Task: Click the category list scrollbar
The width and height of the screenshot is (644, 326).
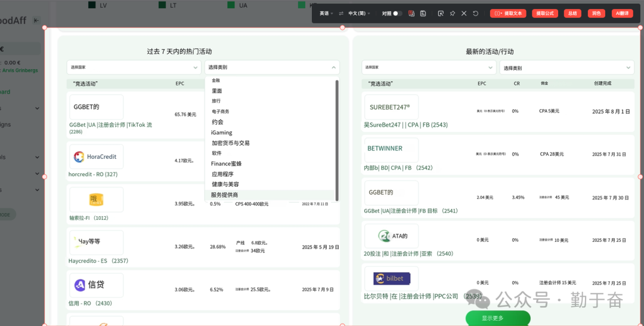Action: [337, 140]
